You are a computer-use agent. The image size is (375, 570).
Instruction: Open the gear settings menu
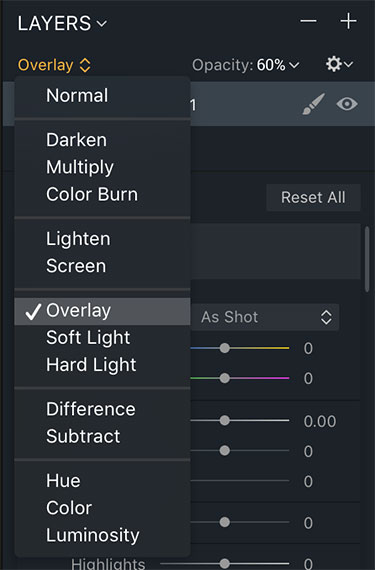pyautogui.click(x=339, y=64)
